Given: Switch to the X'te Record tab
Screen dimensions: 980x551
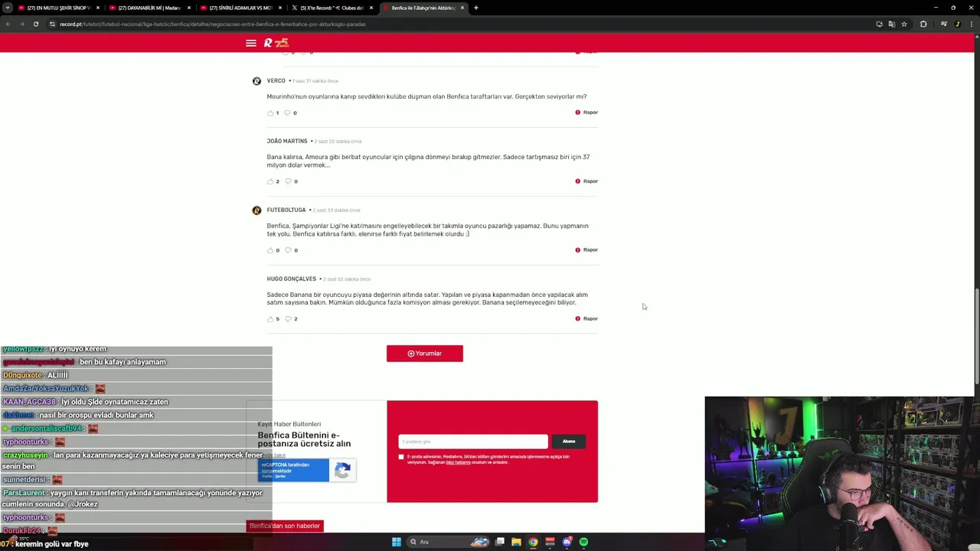Looking at the screenshot, I should coord(332,8).
